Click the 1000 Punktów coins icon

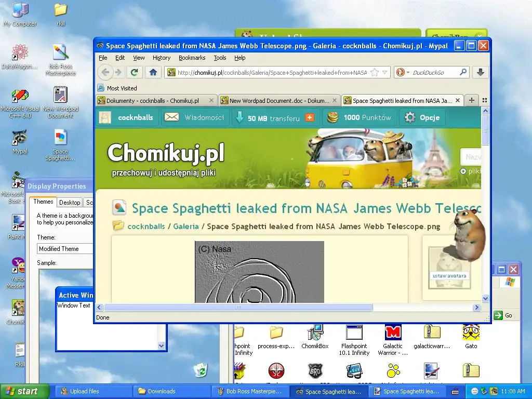tap(332, 117)
